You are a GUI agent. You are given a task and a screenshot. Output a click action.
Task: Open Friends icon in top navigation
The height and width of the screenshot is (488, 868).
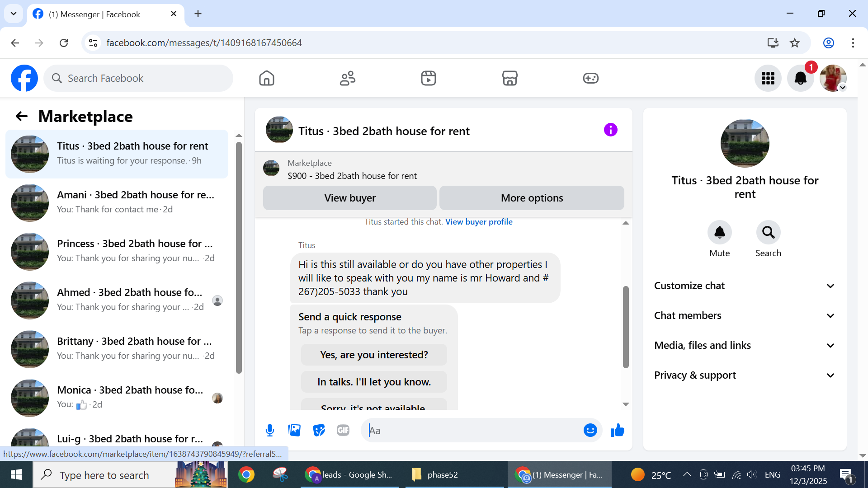(x=348, y=78)
